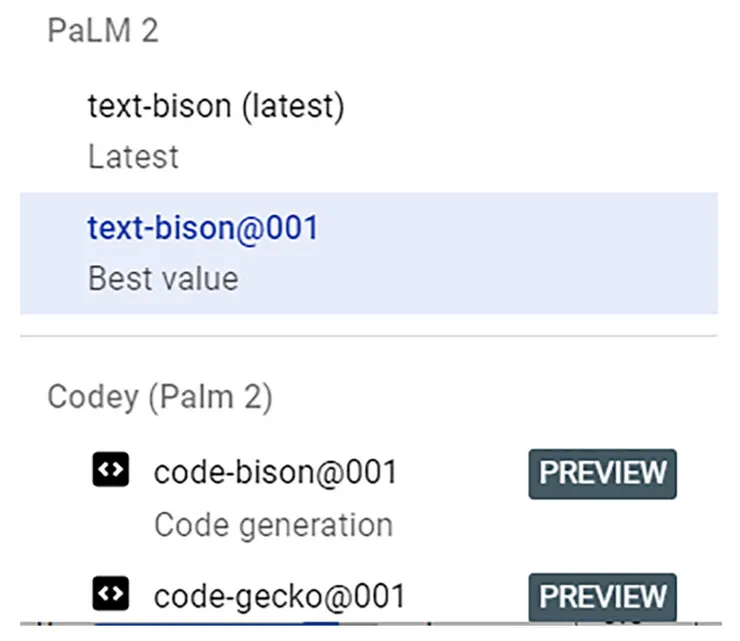The height and width of the screenshot is (641, 740).
Task: Select the code-gecko@001 model name
Action: tap(279, 597)
